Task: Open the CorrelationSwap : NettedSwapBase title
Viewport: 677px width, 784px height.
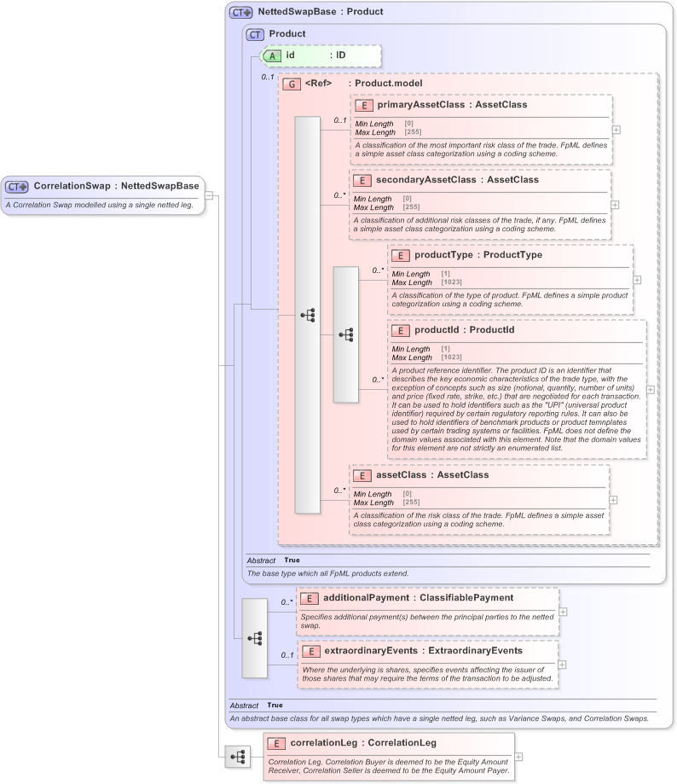Action: click(117, 186)
